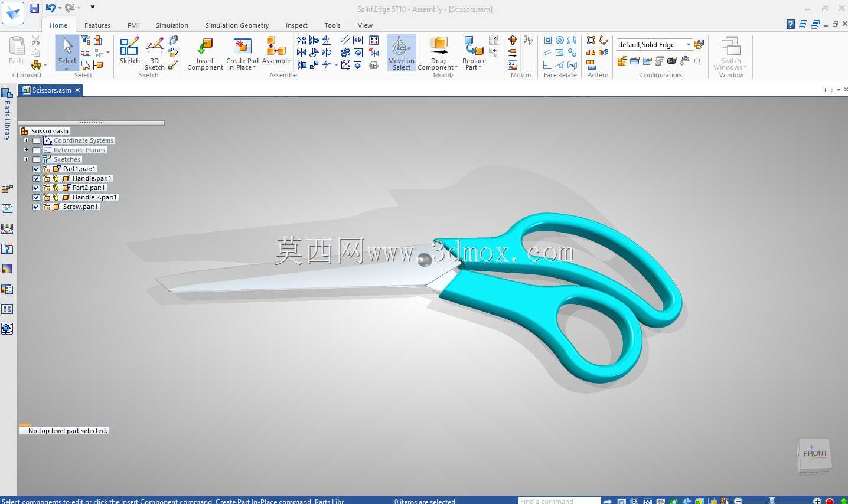
Task: Click the Find a command search box
Action: (x=559, y=501)
